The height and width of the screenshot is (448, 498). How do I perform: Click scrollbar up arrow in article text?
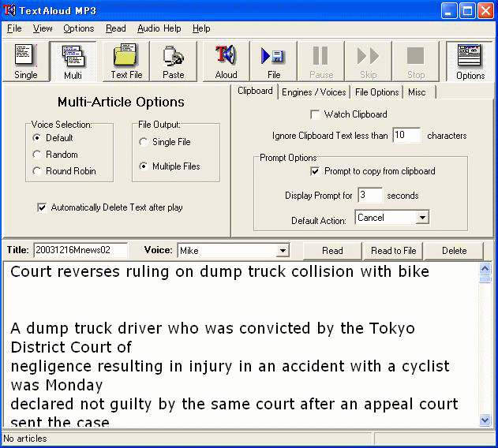point(485,269)
